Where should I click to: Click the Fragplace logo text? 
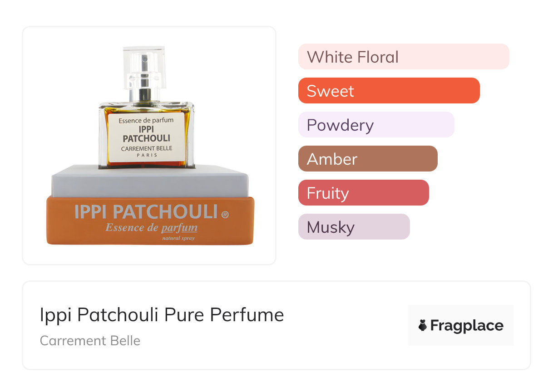[x=467, y=326]
